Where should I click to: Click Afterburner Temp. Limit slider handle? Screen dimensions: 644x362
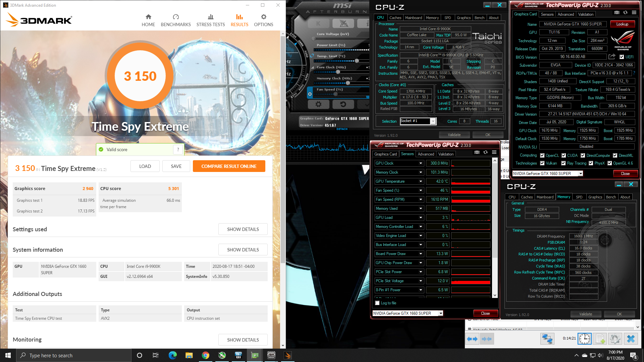click(357, 61)
